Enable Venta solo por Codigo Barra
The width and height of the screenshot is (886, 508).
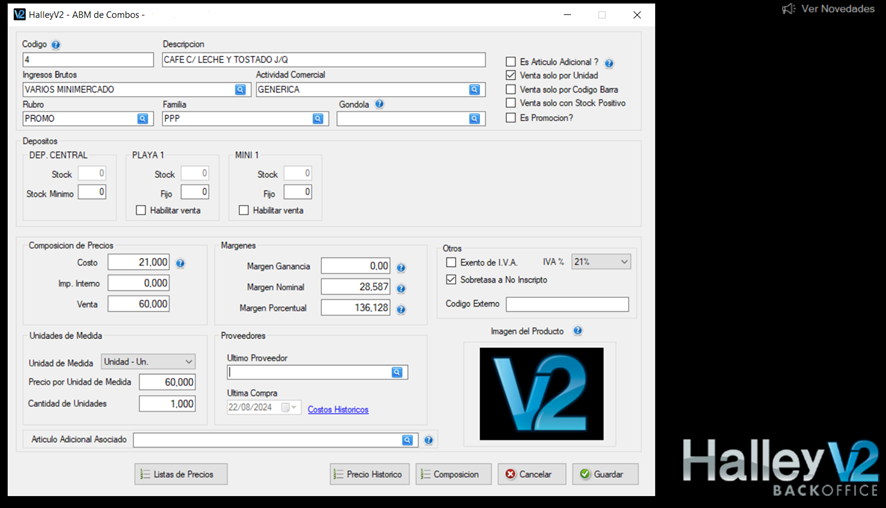(x=511, y=89)
